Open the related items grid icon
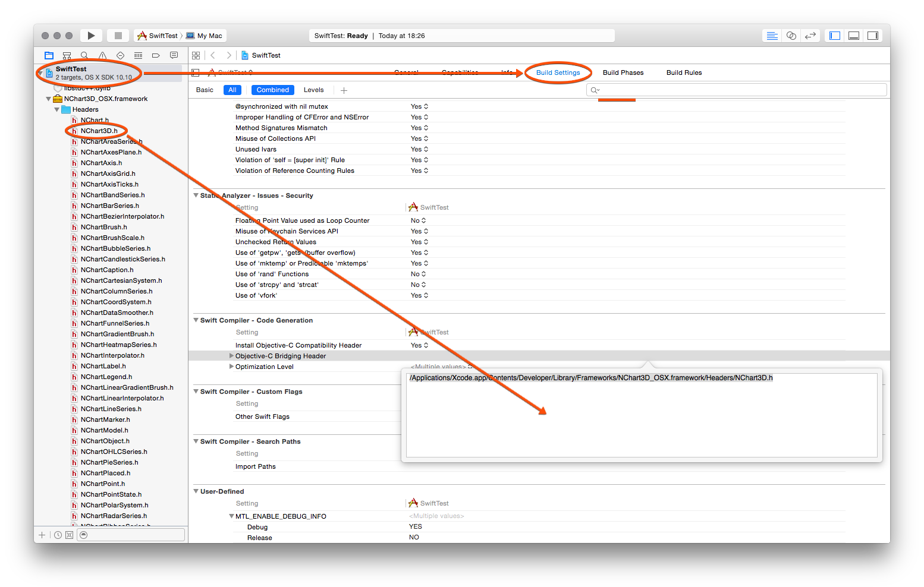The width and height of the screenshot is (924, 587). pos(196,55)
